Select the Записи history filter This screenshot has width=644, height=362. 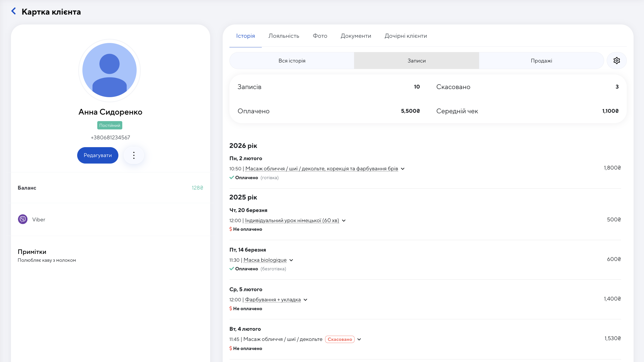pyautogui.click(x=416, y=61)
